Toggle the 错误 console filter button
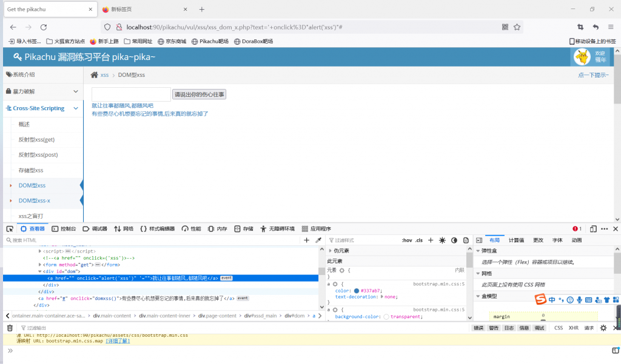 click(x=478, y=328)
